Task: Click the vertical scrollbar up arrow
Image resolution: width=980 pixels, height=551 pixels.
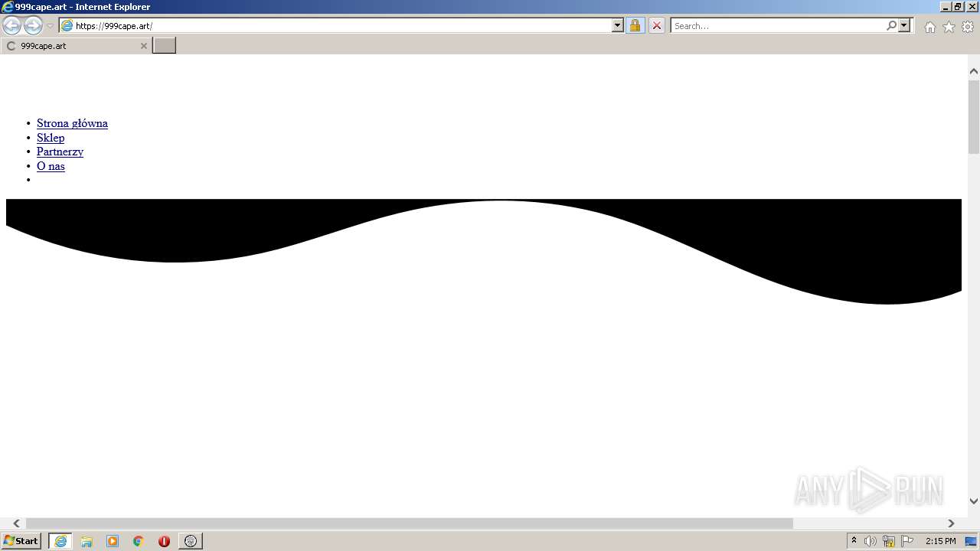Action: coord(974,71)
